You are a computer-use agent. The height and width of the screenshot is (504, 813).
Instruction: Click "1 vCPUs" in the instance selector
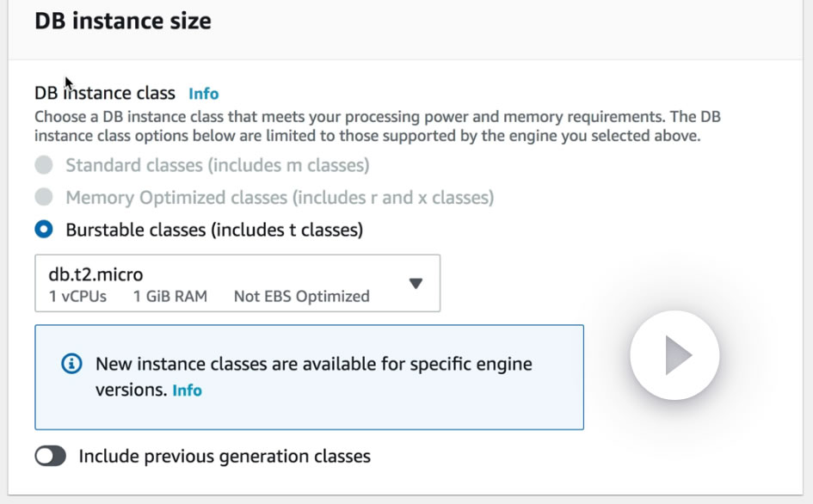pos(77,297)
